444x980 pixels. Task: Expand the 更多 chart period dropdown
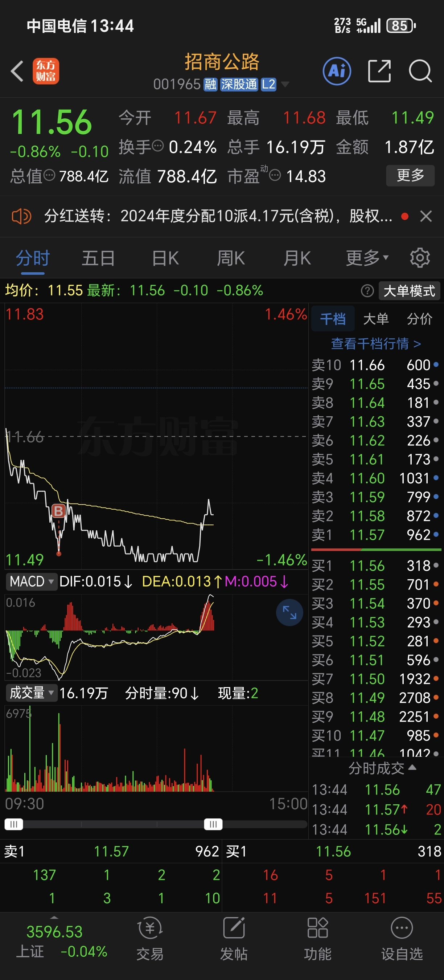(367, 258)
